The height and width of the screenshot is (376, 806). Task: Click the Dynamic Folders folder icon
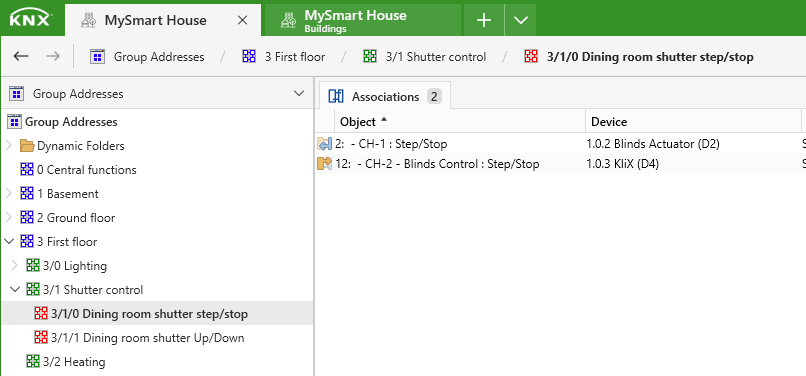[27, 146]
